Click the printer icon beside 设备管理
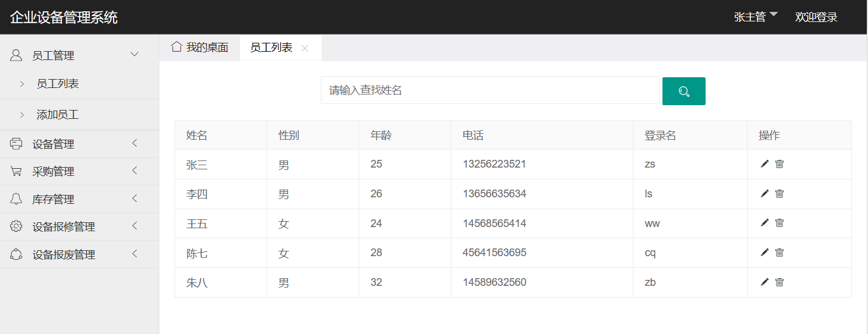The image size is (868, 334). (16, 144)
